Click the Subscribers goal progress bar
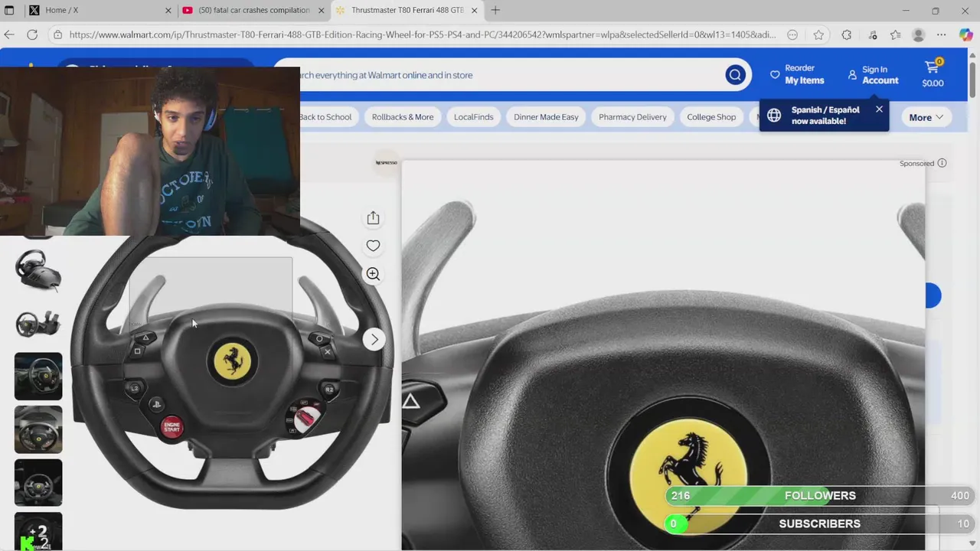 coord(819,523)
